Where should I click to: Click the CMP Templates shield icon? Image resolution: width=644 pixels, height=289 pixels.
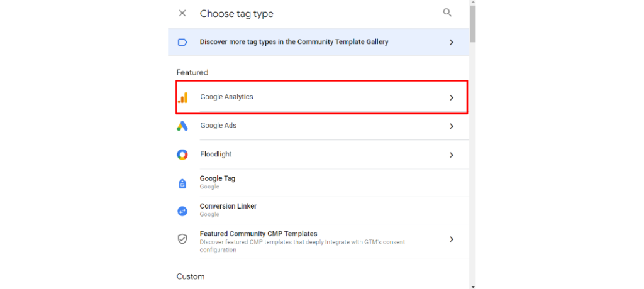(182, 239)
